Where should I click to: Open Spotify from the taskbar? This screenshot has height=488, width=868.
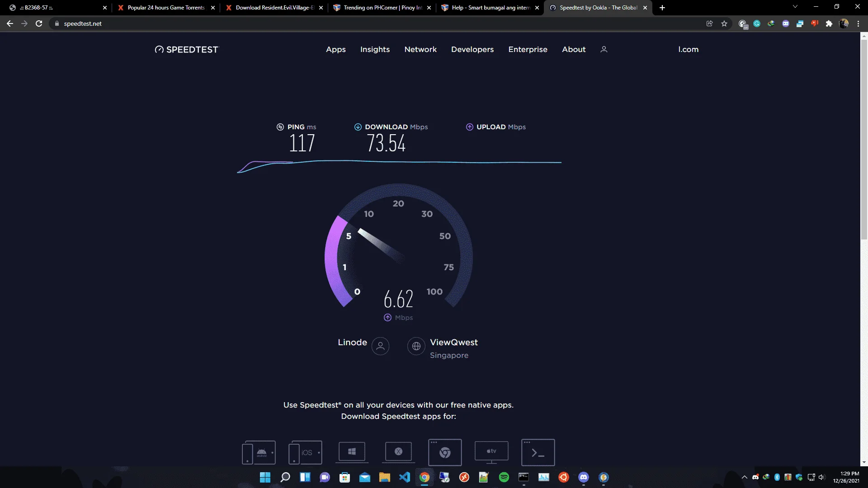[x=504, y=477]
